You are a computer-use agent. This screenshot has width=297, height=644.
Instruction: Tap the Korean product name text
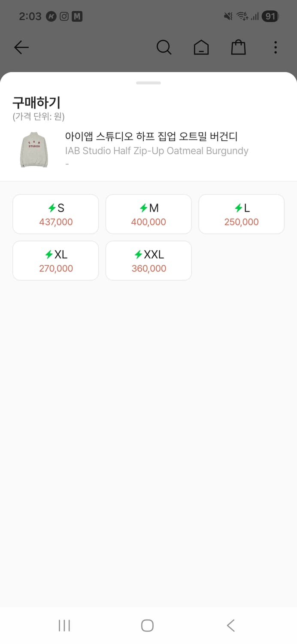click(151, 137)
